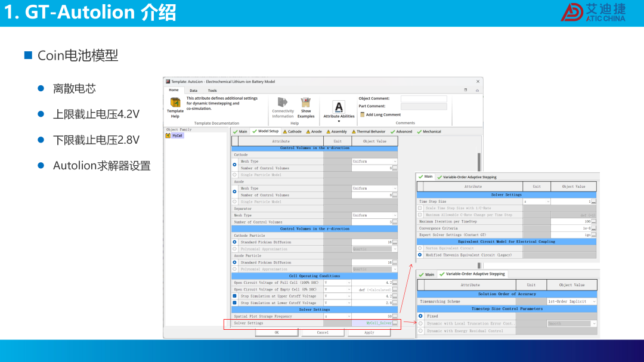Click the Attribute Abilities 'A' icon

[339, 107]
